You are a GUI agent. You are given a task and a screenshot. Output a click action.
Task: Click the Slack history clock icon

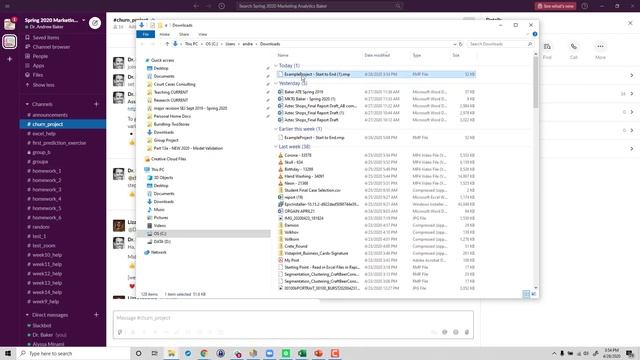221,6
